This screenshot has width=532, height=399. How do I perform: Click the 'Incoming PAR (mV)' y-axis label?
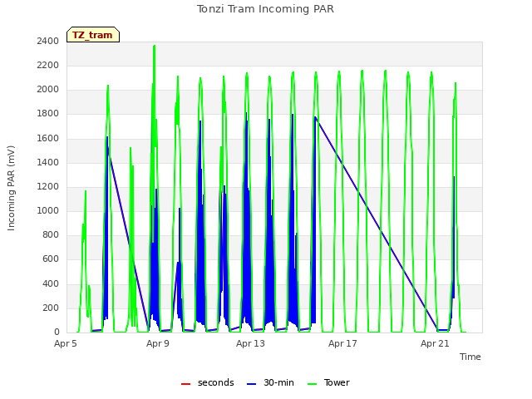tap(11, 188)
